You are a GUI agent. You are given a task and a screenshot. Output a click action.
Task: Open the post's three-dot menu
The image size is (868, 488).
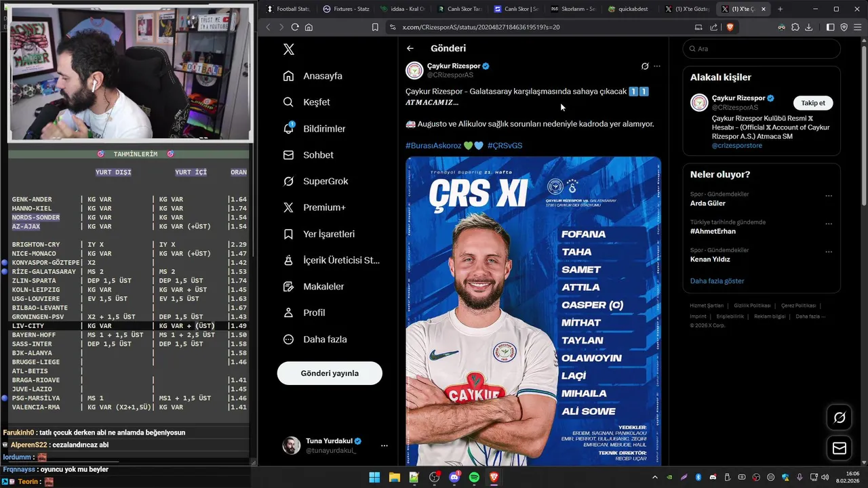click(656, 66)
